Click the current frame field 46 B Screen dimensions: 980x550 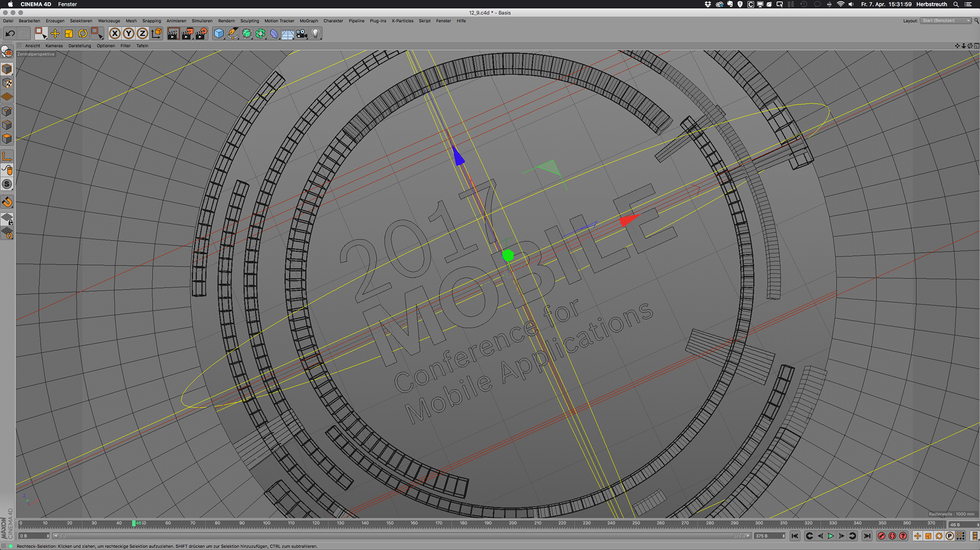[963, 524]
